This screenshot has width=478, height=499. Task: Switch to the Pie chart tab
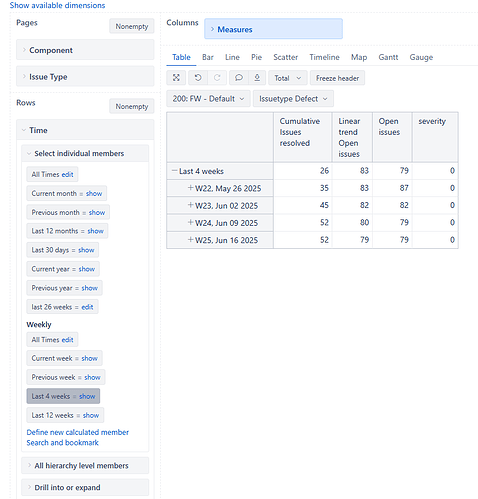click(x=256, y=57)
